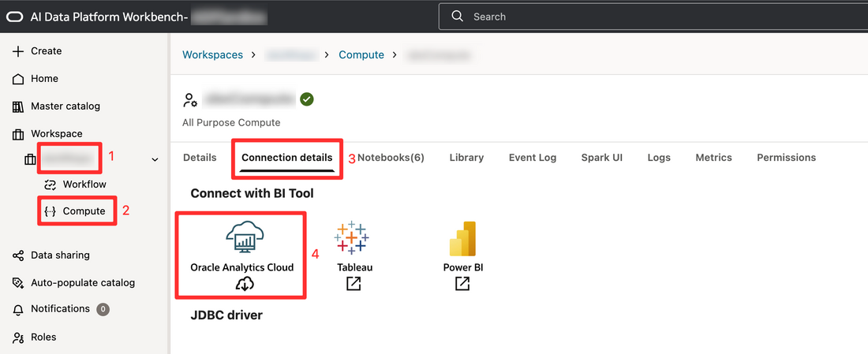Screen dimensions: 868x354
Task: Switch to the Library tab
Action: point(466,158)
